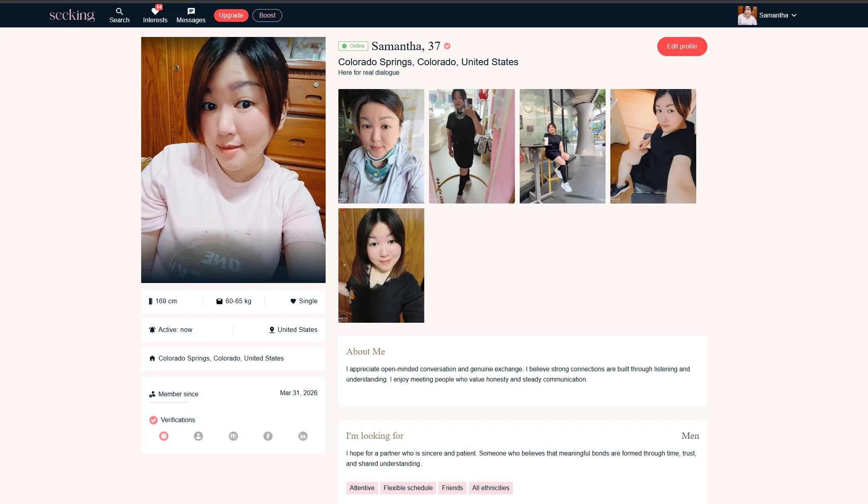Image resolution: width=868 pixels, height=504 pixels.
Task: Click the Facebook verification badge
Action: point(268,436)
